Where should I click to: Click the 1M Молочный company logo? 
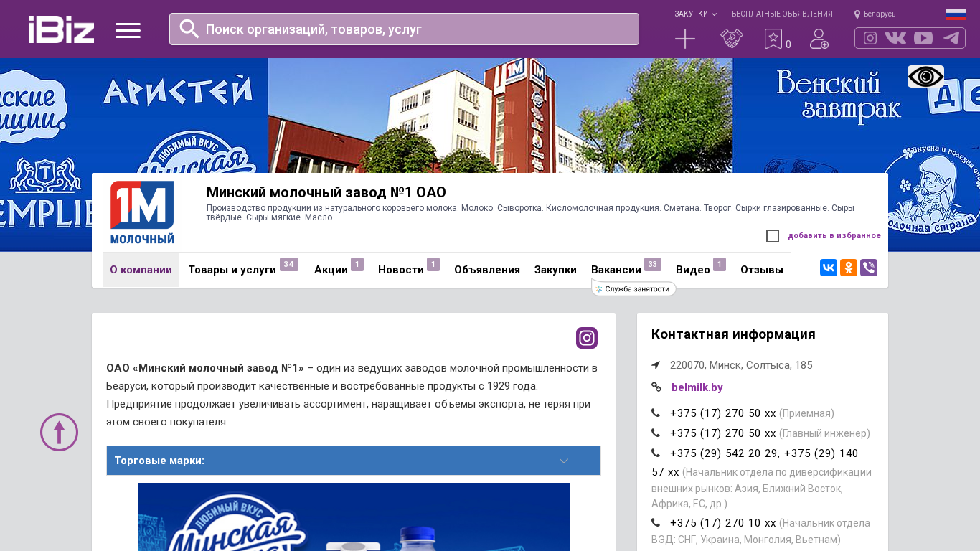tap(142, 212)
